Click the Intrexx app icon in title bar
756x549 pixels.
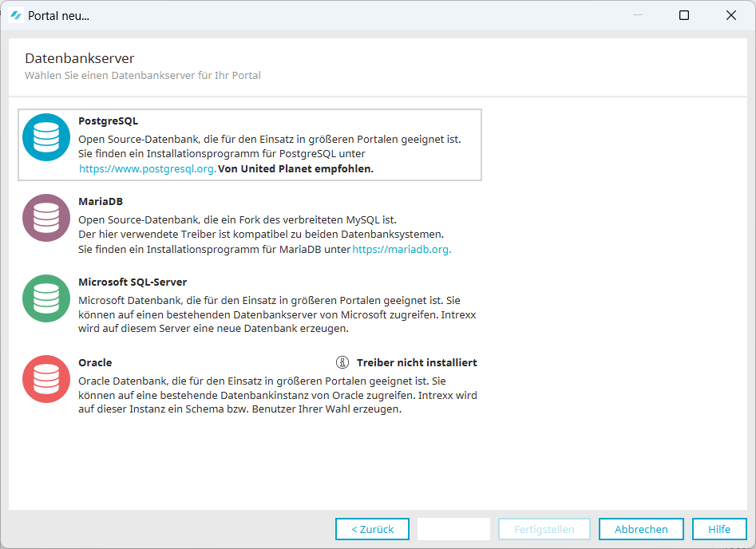click(15, 15)
